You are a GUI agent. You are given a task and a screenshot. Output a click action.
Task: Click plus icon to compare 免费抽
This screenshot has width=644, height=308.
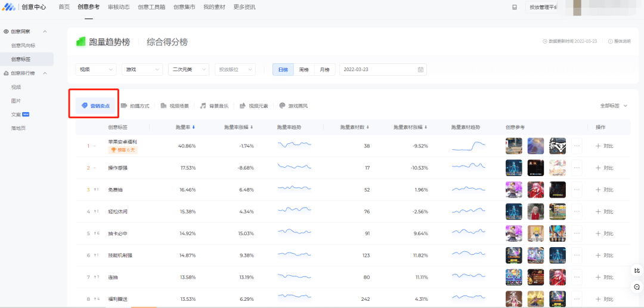point(598,190)
